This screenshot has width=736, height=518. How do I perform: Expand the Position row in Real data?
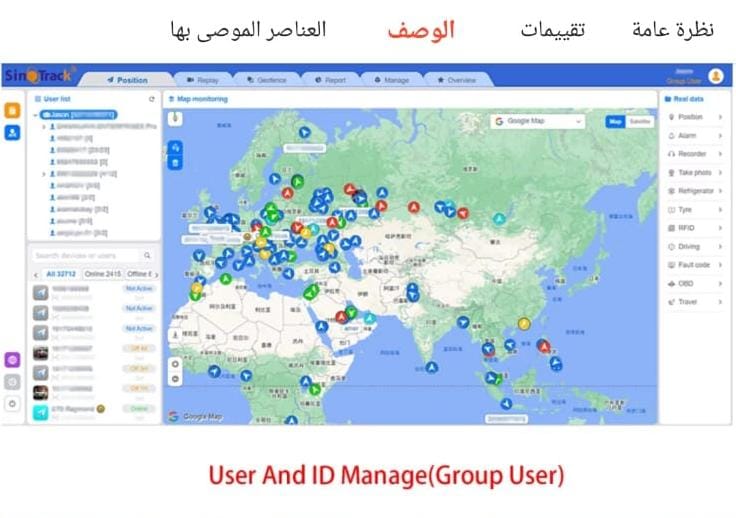[695, 117]
